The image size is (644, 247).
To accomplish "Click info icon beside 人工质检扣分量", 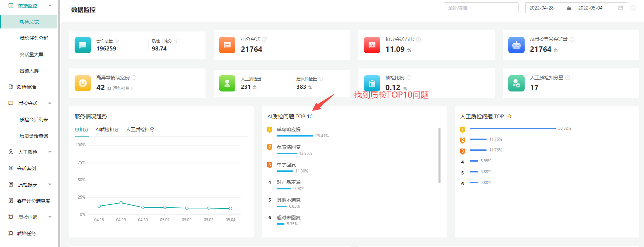I will tap(568, 78).
